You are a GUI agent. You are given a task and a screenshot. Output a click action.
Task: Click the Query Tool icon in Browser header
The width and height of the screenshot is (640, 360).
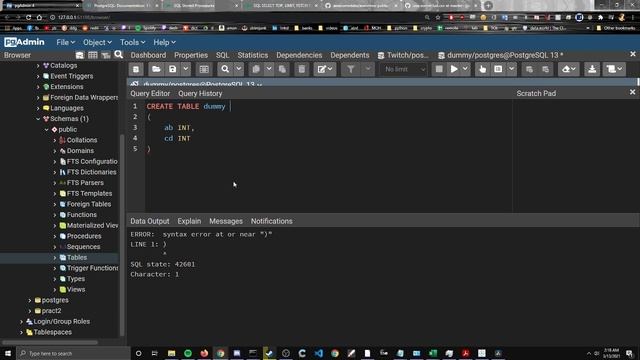pyautogui.click(x=80, y=55)
